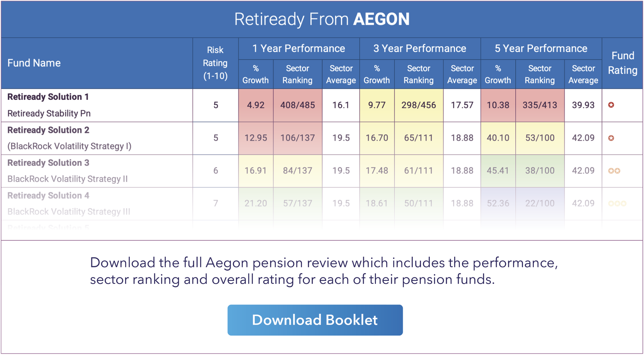
Task: Select the yellow 298/456 sector ranking cell
Action: coord(419,105)
